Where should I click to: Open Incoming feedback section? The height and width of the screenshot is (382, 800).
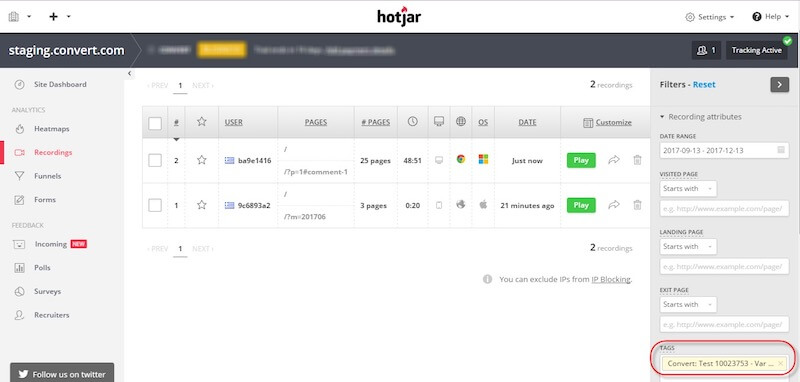[51, 244]
